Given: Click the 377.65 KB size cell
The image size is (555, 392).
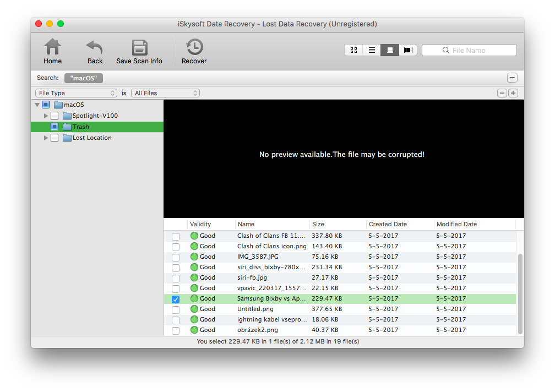Looking at the screenshot, I should click(x=327, y=309).
